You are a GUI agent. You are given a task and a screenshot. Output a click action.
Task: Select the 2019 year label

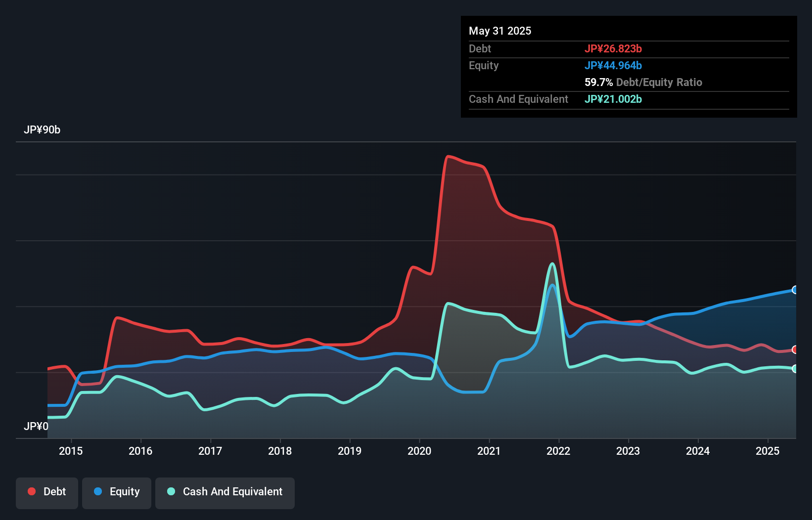(350, 451)
